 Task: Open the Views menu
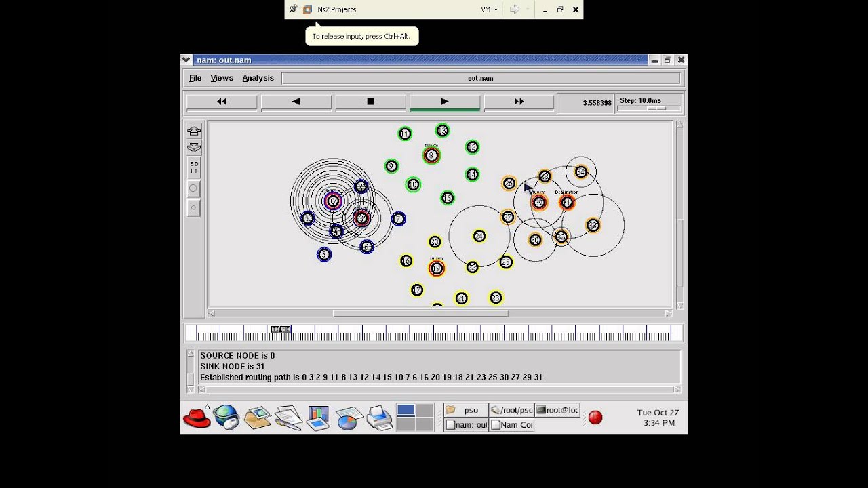coord(222,78)
